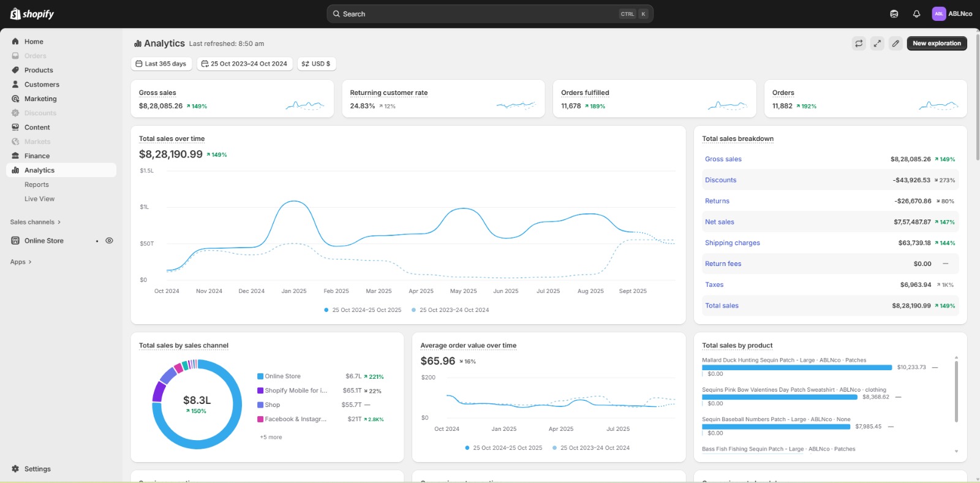
Task: Open the notifications bell
Action: click(x=916, y=14)
